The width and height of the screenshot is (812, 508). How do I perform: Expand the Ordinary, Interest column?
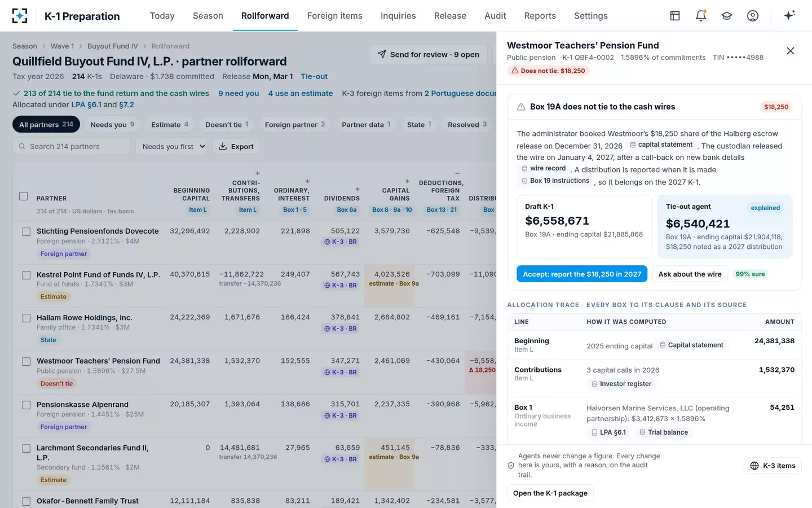coord(307,181)
